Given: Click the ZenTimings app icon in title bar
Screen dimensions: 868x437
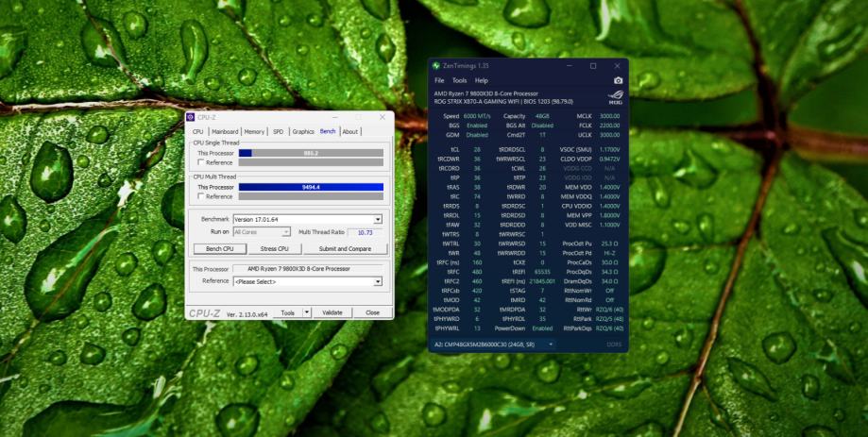Looking at the screenshot, I should pyautogui.click(x=436, y=66).
